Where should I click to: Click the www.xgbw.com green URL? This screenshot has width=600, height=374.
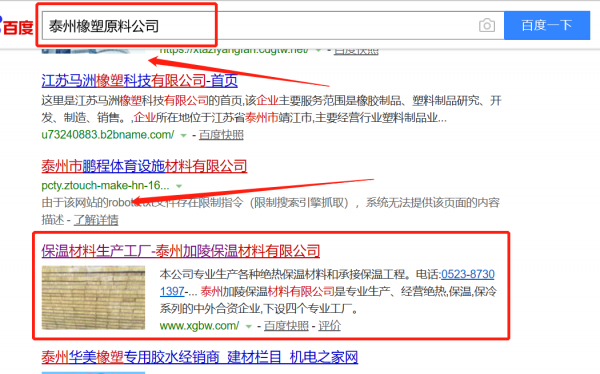pos(199,326)
